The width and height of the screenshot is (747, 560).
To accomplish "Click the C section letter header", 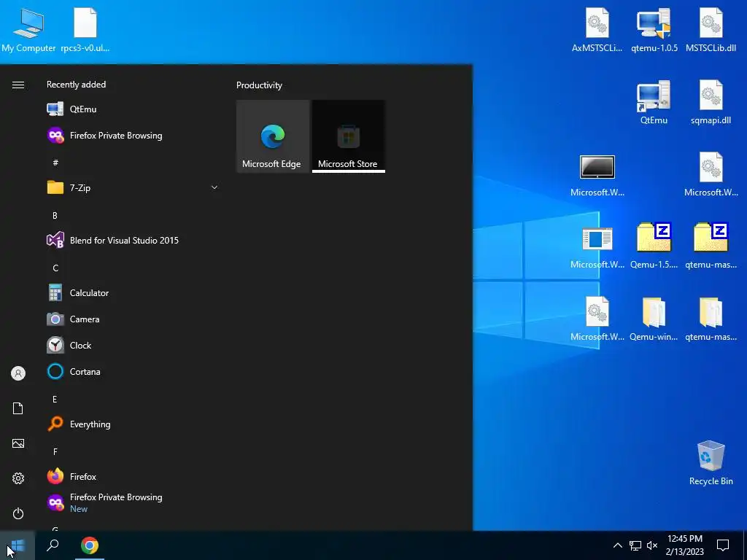I will (x=55, y=268).
